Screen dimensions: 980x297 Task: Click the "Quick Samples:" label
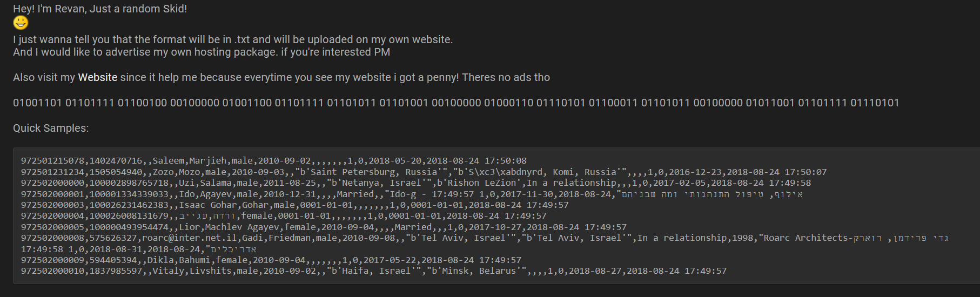click(x=51, y=128)
